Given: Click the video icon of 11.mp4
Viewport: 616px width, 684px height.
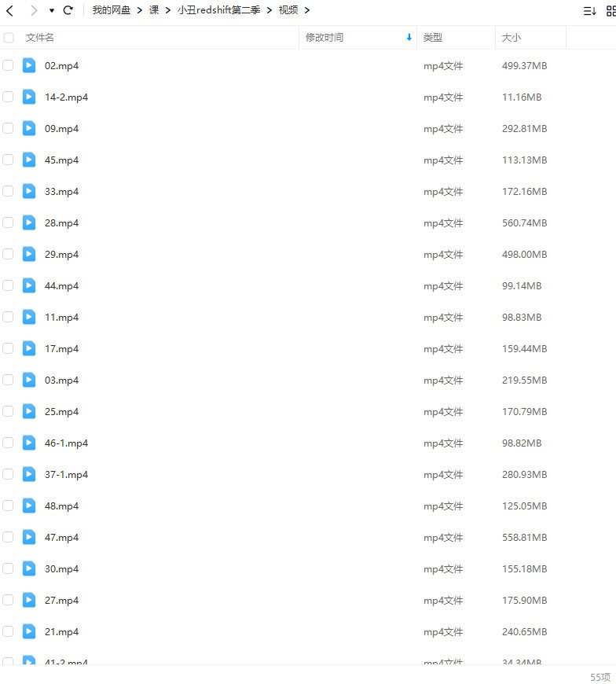Looking at the screenshot, I should point(29,317).
